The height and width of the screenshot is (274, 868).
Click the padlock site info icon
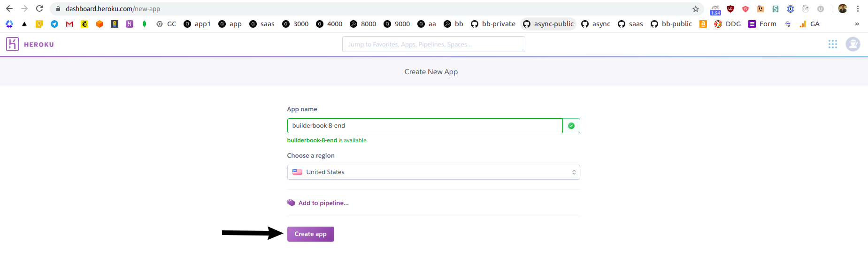coord(58,9)
